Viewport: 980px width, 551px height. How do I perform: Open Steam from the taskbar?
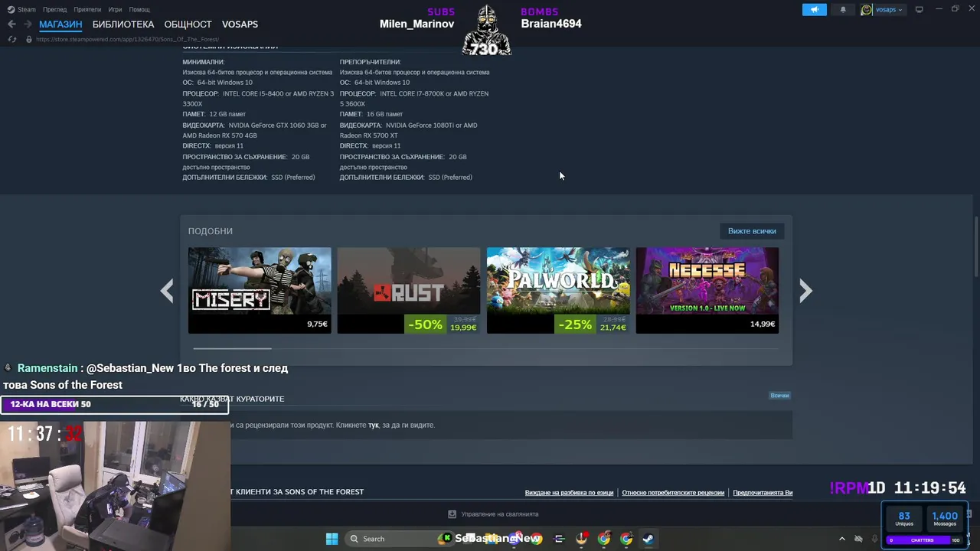[648, 539]
